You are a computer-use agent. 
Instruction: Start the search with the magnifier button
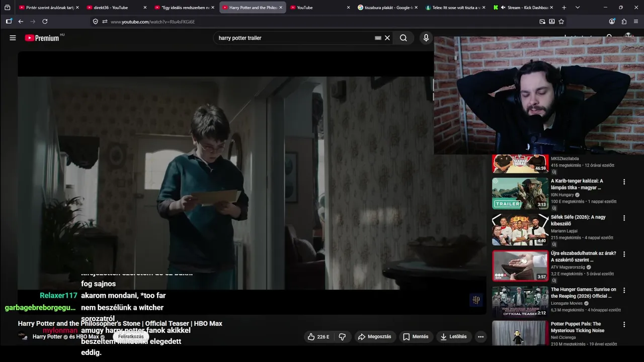click(x=404, y=38)
